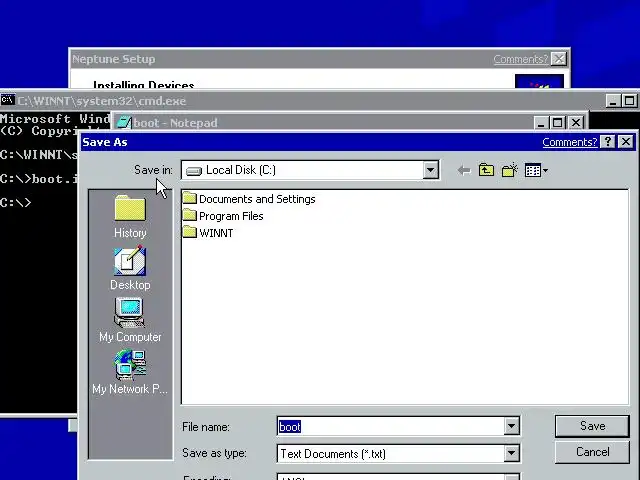Open the Text Documents (*.txt) type list
This screenshot has width=640, height=480.
click(398, 453)
